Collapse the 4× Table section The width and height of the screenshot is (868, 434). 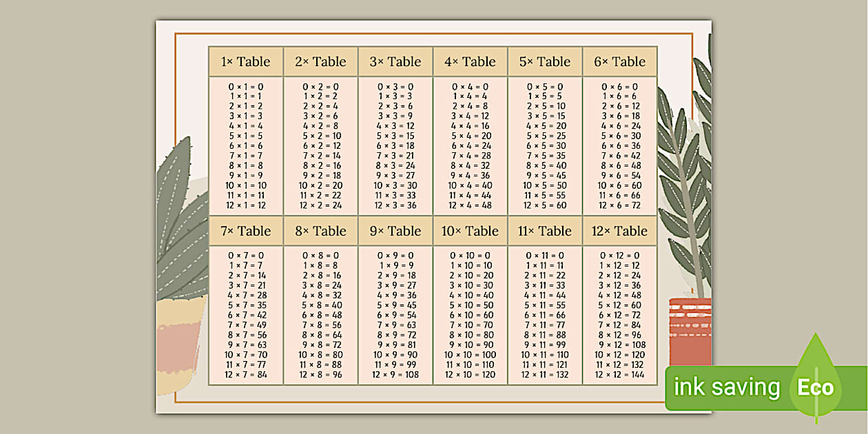[471, 61]
